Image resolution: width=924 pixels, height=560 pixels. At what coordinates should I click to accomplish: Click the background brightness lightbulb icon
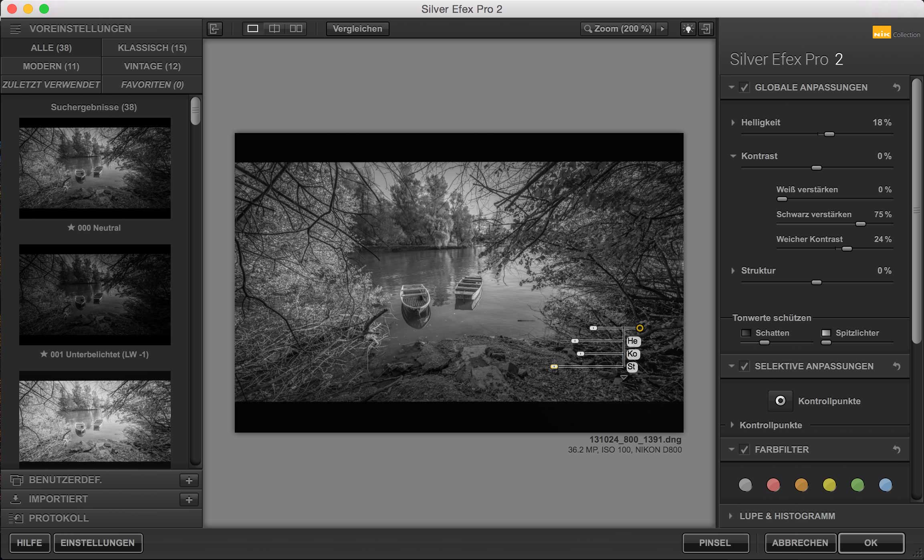point(688,29)
